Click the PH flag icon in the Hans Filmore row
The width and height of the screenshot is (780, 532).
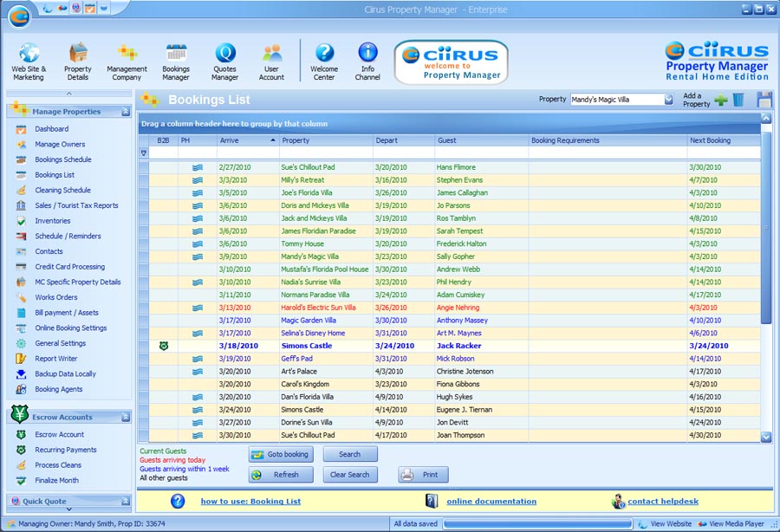pos(198,167)
